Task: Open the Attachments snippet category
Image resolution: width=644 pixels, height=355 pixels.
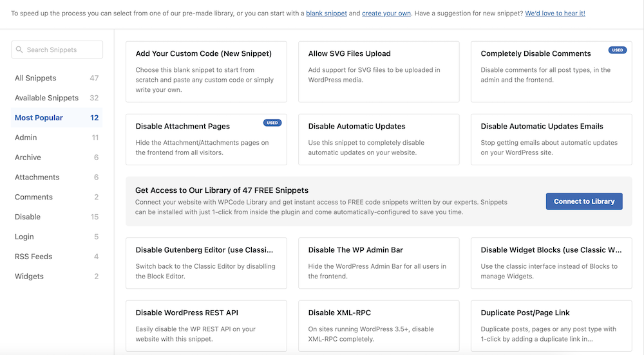Action: tap(57, 177)
